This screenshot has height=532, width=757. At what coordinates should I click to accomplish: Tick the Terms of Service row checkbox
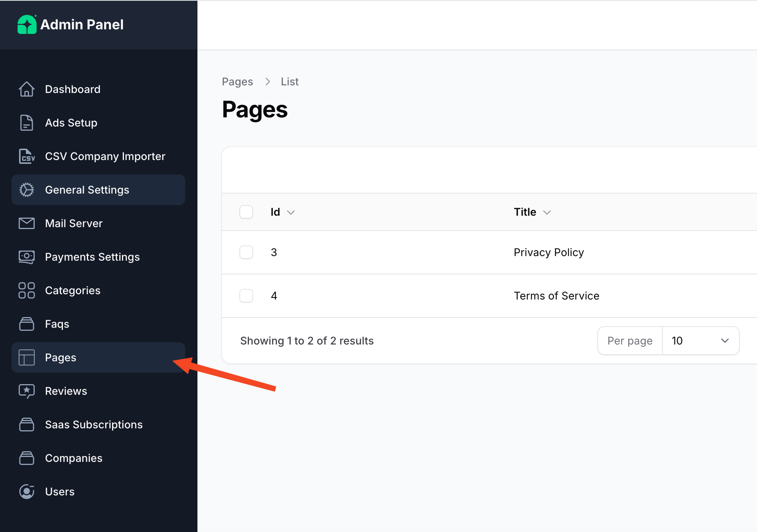tap(246, 296)
